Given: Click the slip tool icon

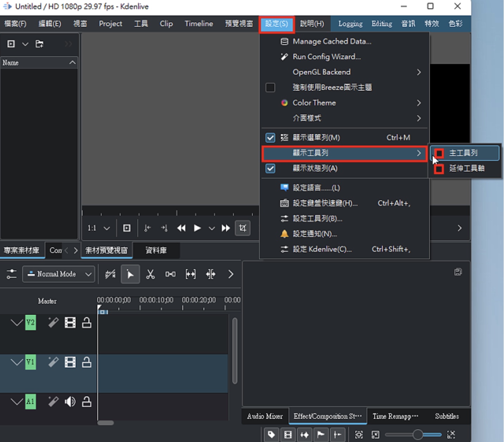Looking at the screenshot, I should (190, 274).
